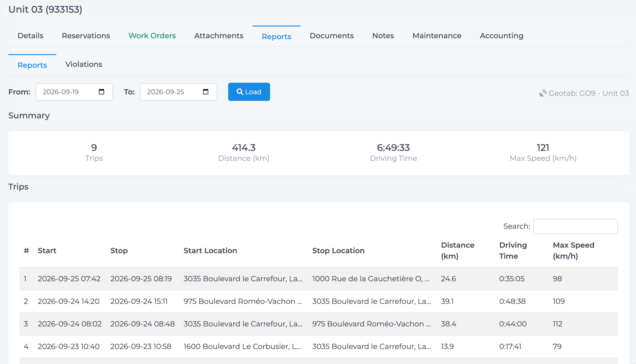636x364 pixels.
Task: Click start location 975 Boulevard Roméo-Vachon in trip 2
Action: tap(243, 301)
